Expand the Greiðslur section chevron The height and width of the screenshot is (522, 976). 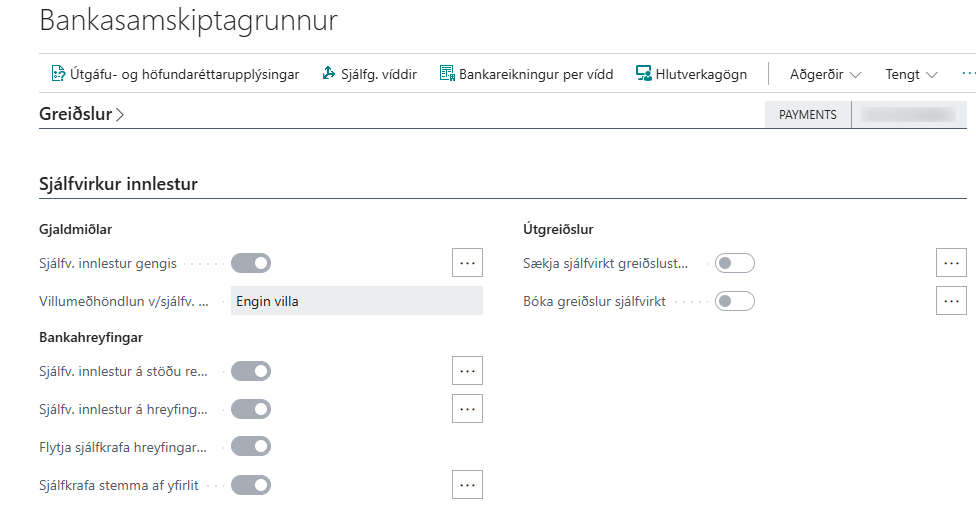pos(120,115)
